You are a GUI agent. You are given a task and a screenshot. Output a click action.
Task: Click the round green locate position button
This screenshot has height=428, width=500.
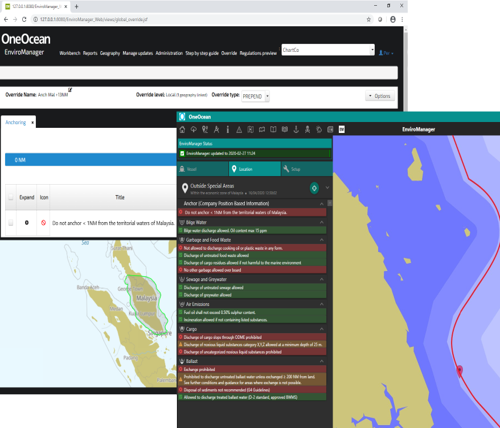314,188
